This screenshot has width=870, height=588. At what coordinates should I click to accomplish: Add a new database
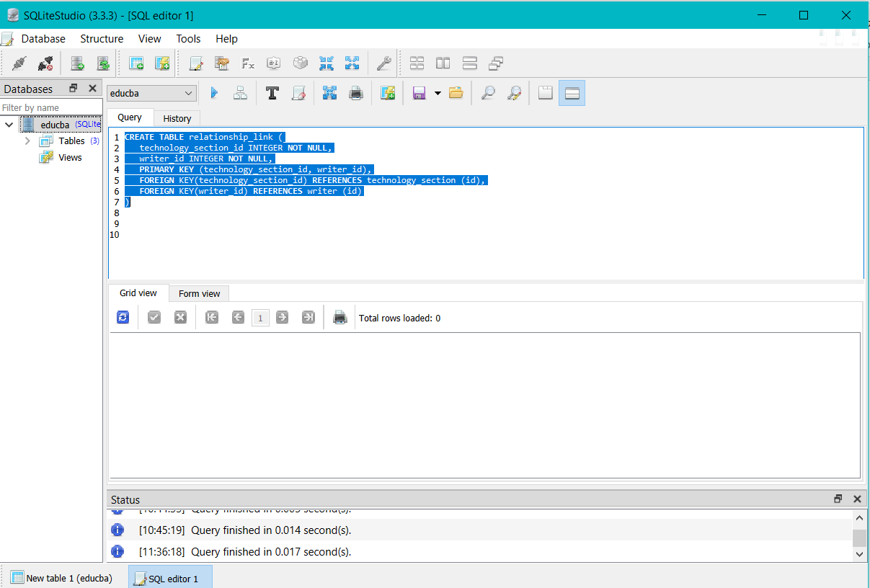77,63
